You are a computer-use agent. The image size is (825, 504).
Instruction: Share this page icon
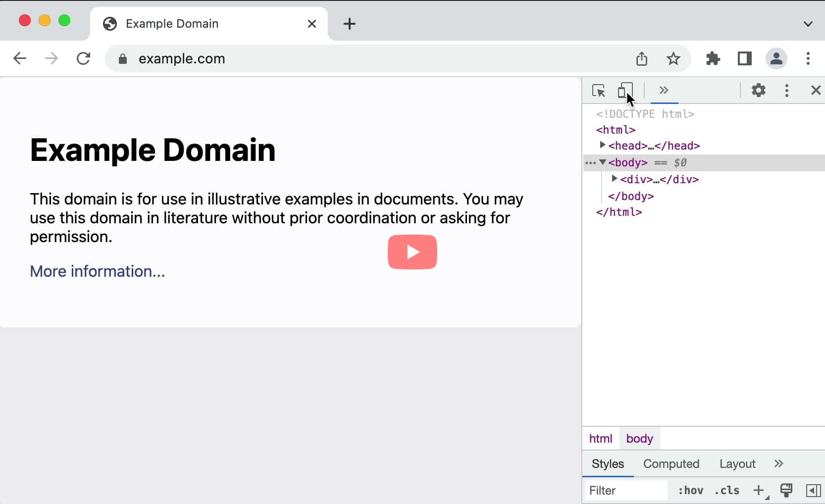tap(641, 58)
